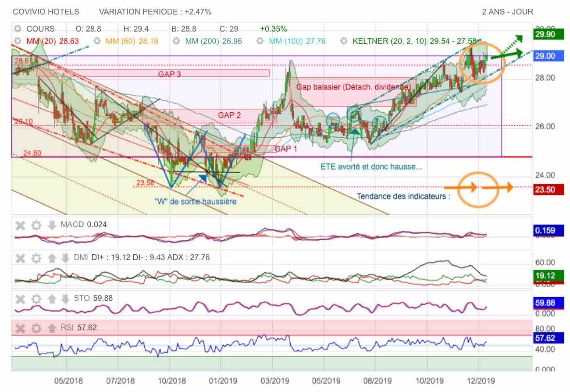The image size is (570, 392).
Task: Click the MM (200) 26.96 legend label
Action: click(x=214, y=41)
